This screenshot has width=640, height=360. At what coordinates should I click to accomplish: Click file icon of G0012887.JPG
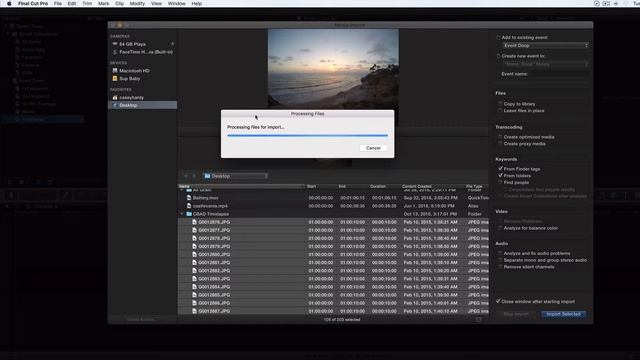pos(194,311)
